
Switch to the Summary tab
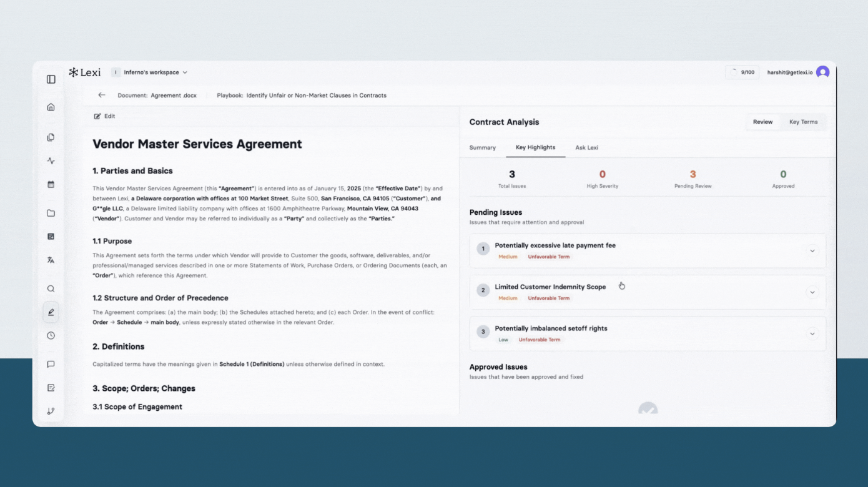[482, 148]
